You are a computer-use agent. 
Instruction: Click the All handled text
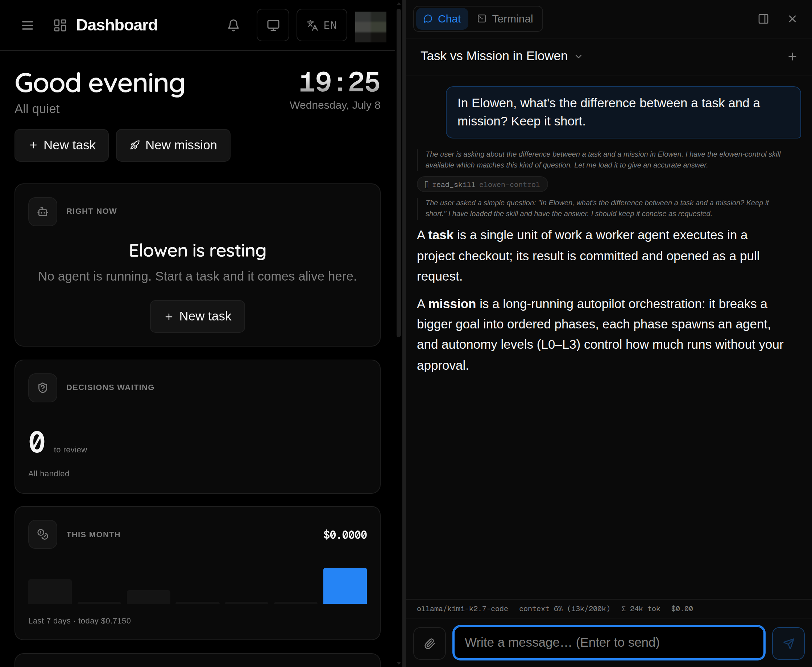pos(49,474)
